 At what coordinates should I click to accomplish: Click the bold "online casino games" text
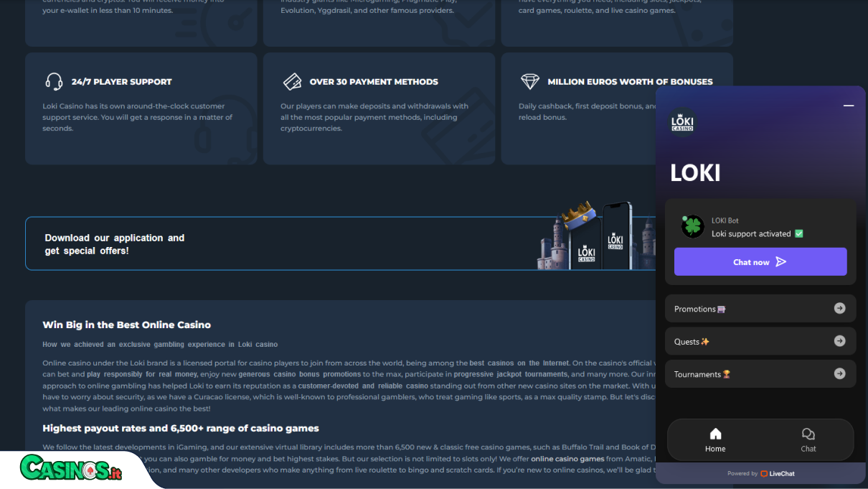pos(567,459)
